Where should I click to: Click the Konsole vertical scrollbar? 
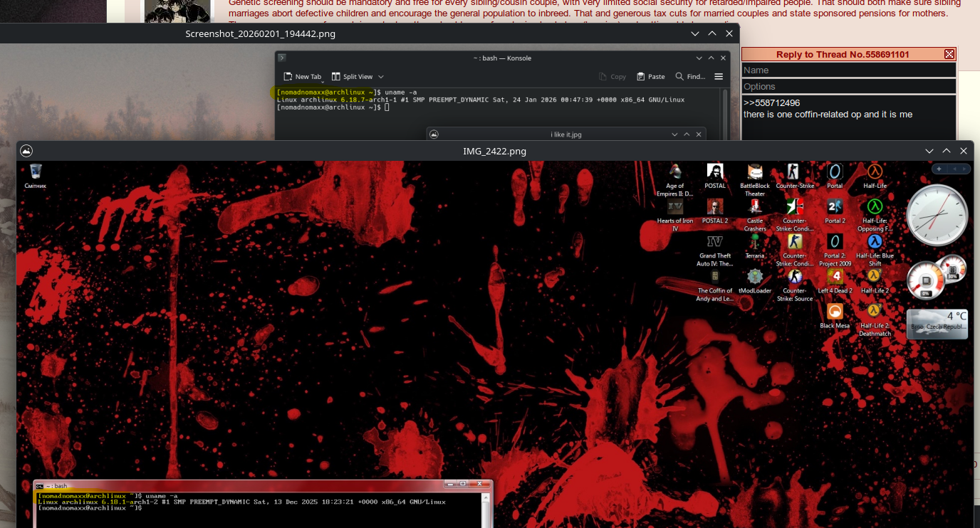[x=725, y=114]
